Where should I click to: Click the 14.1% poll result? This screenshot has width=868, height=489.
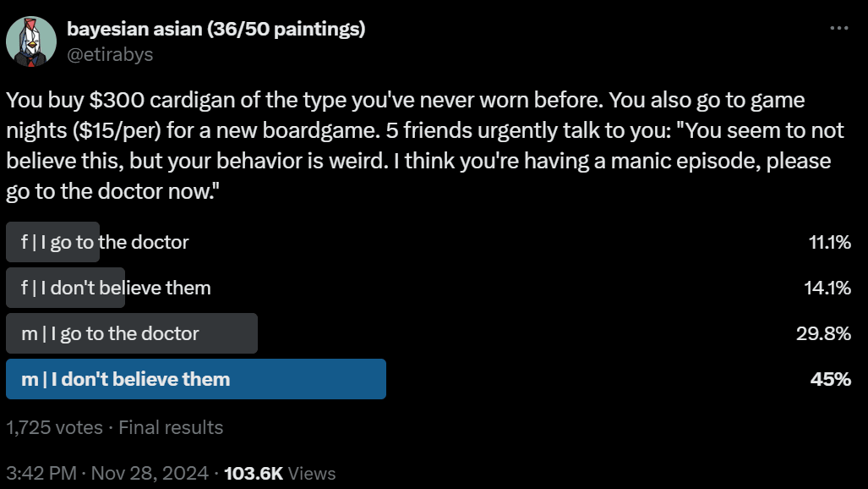tap(827, 288)
